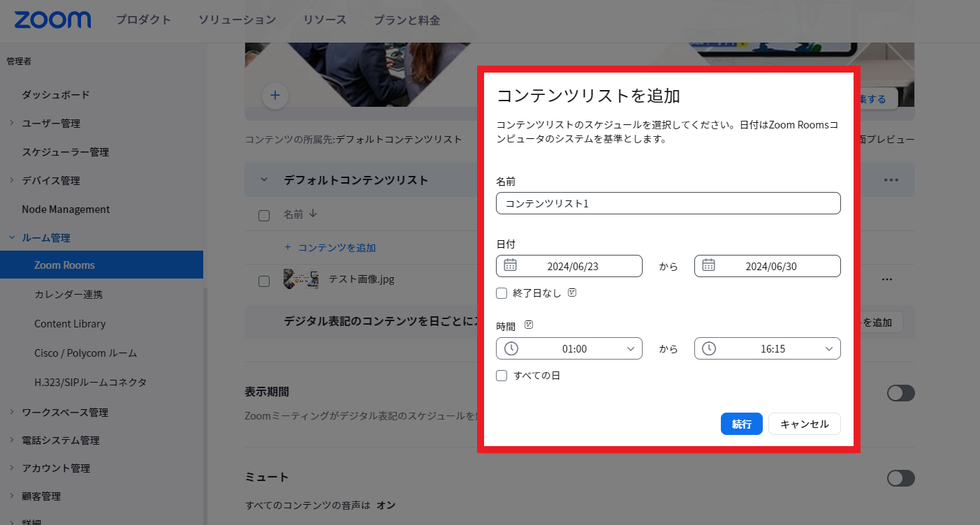This screenshot has width=980, height=525.
Task: Expand デバイス管理 in the sidebar
Action: coord(12,180)
